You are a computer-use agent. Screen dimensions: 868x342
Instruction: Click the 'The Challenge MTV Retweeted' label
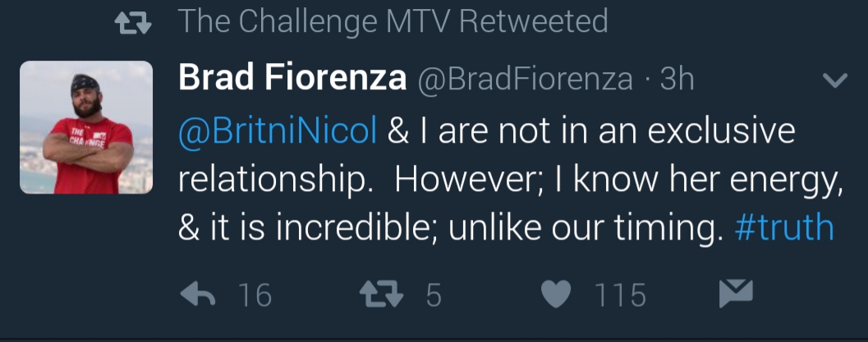click(393, 21)
